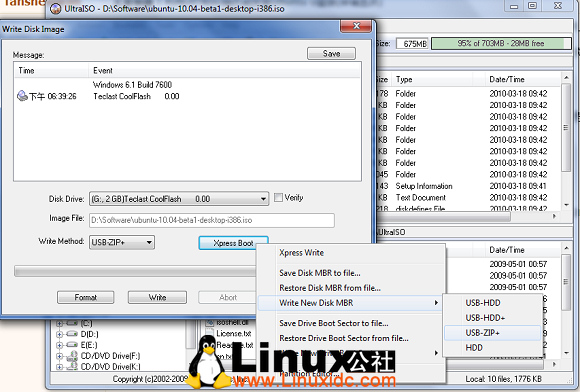
Task: Select Restore Drive Boot Sector from file...
Action: (344, 338)
